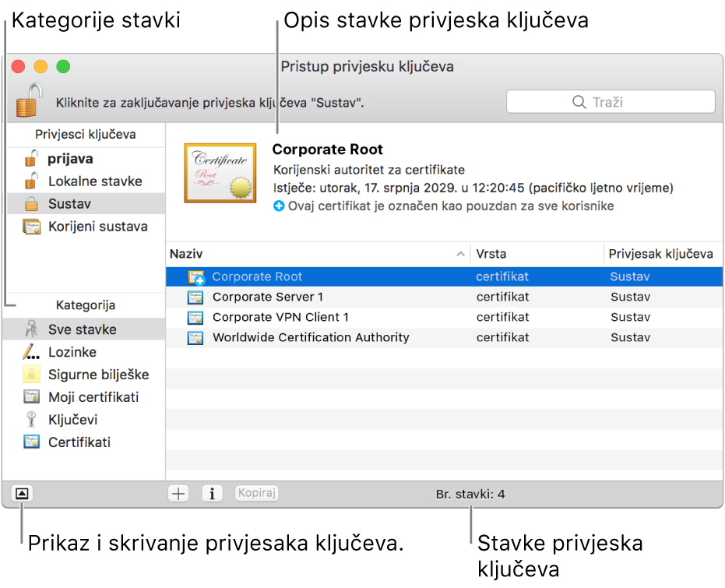Click the Sve stavke keys icon
Image resolution: width=725 pixels, height=588 pixels.
31,329
